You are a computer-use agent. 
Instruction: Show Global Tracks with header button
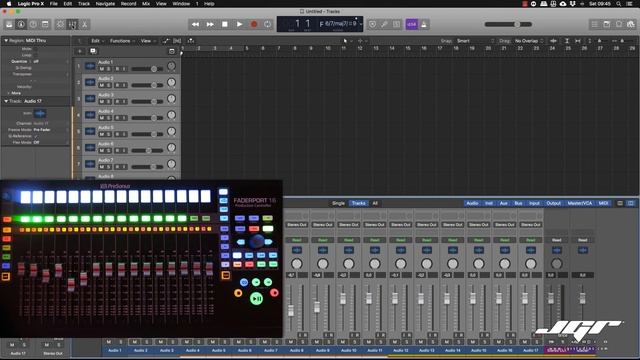(172, 51)
